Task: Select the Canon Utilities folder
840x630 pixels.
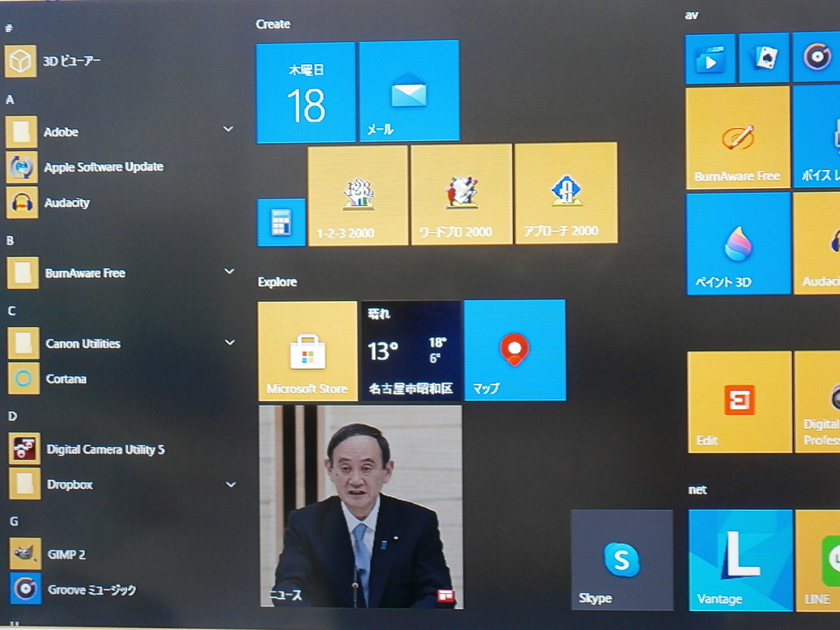Action: pyautogui.click(x=120, y=344)
